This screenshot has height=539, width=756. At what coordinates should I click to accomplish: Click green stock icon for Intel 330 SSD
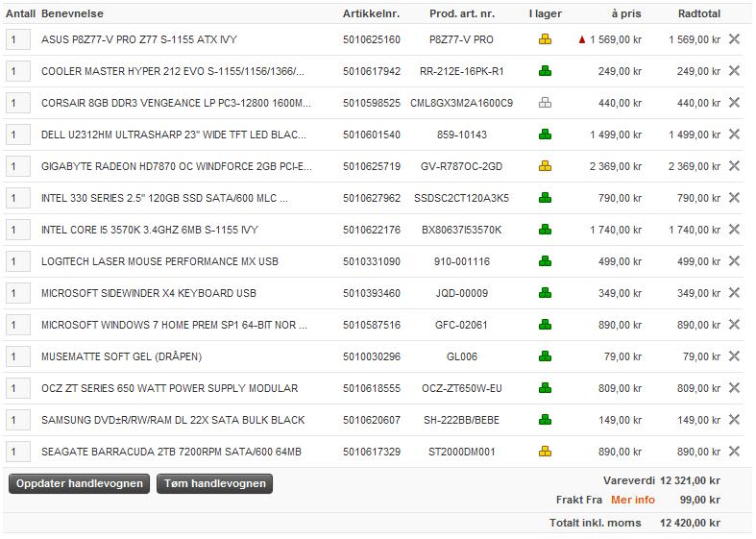545,198
